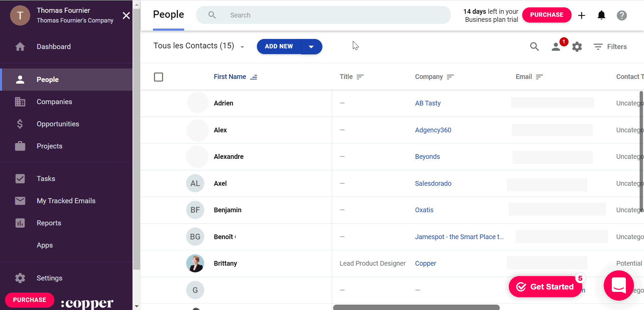Open the notifications bell
Viewport: 644px width, 310px height.
pos(601,15)
